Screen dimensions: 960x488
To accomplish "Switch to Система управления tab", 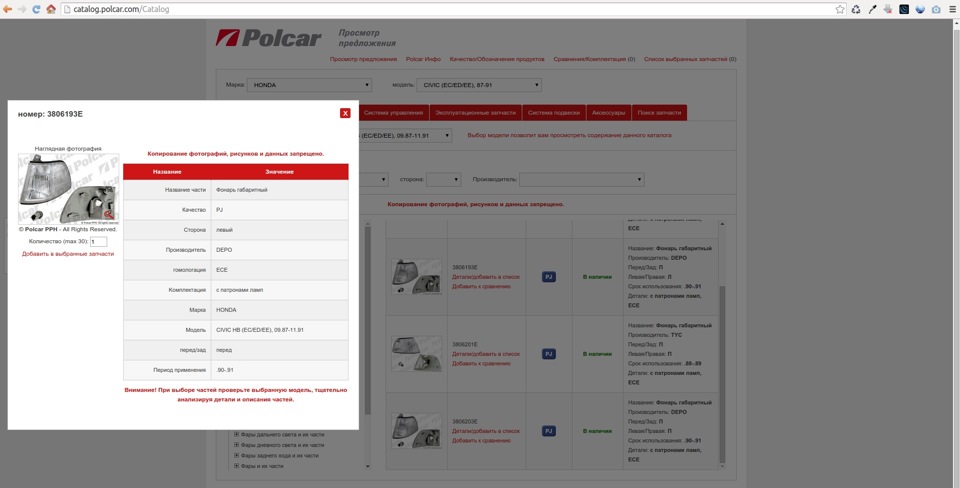I will (393, 113).
